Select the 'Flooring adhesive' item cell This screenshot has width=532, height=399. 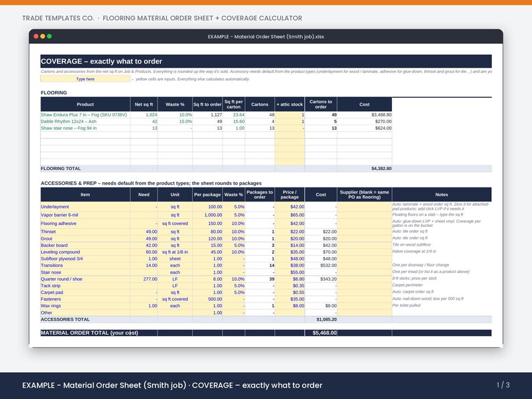click(x=85, y=224)
